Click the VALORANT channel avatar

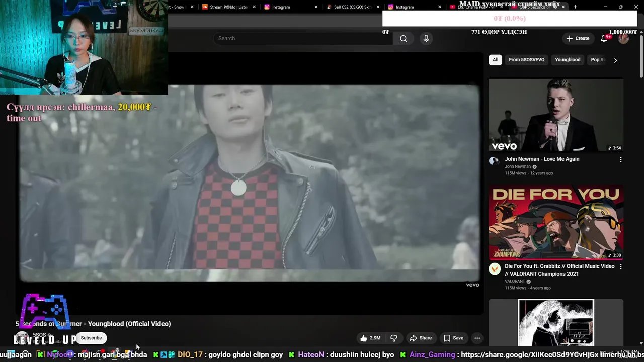[495, 268]
